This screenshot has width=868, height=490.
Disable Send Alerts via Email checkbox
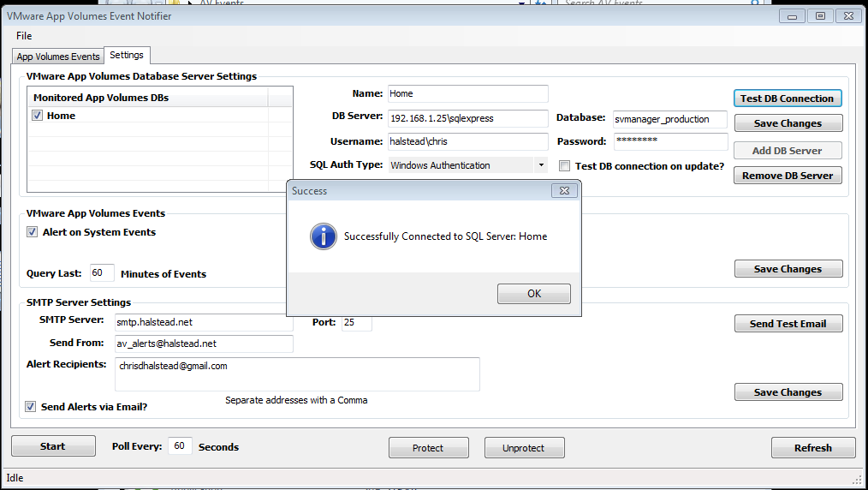pos(31,407)
